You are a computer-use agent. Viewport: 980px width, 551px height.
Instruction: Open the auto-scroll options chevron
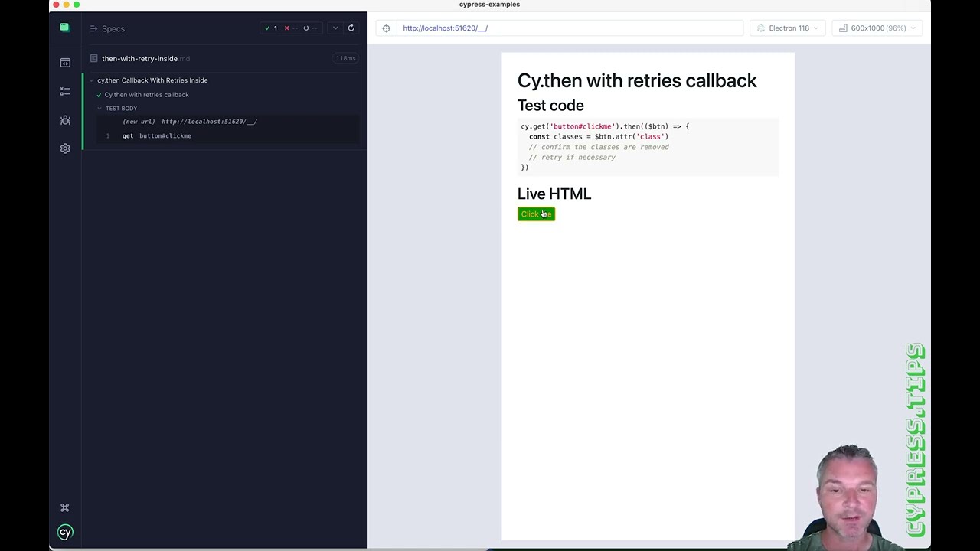click(x=335, y=28)
